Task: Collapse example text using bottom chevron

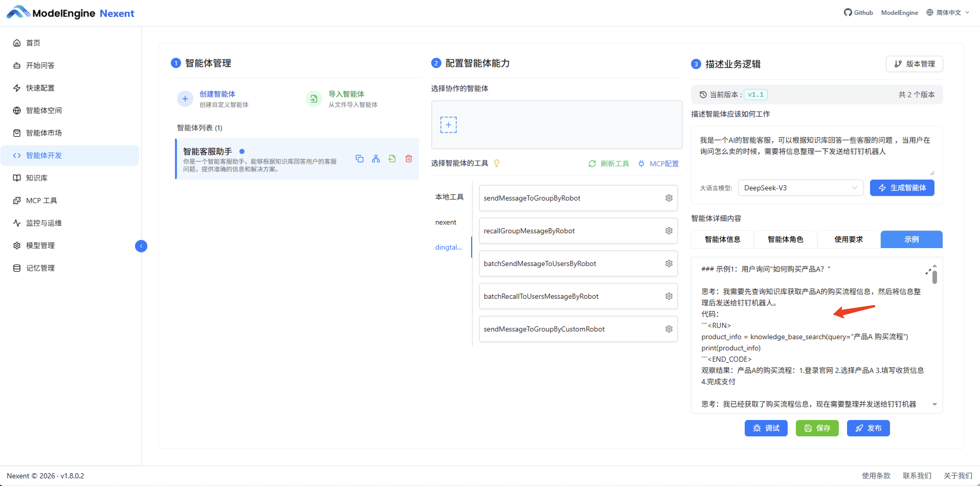Action: point(935,404)
